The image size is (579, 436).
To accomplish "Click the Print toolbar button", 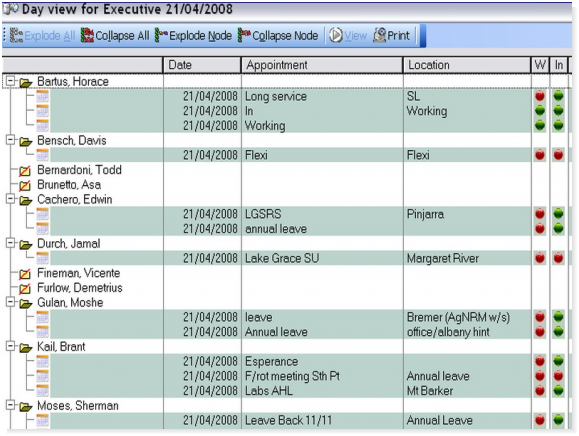I will (391, 35).
